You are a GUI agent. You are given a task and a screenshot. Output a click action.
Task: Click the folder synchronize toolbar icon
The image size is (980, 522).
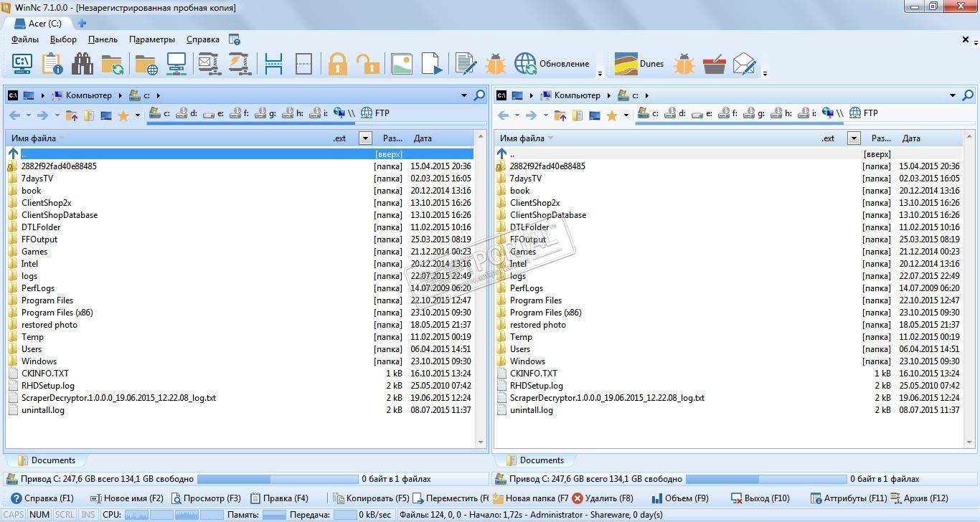point(112,64)
